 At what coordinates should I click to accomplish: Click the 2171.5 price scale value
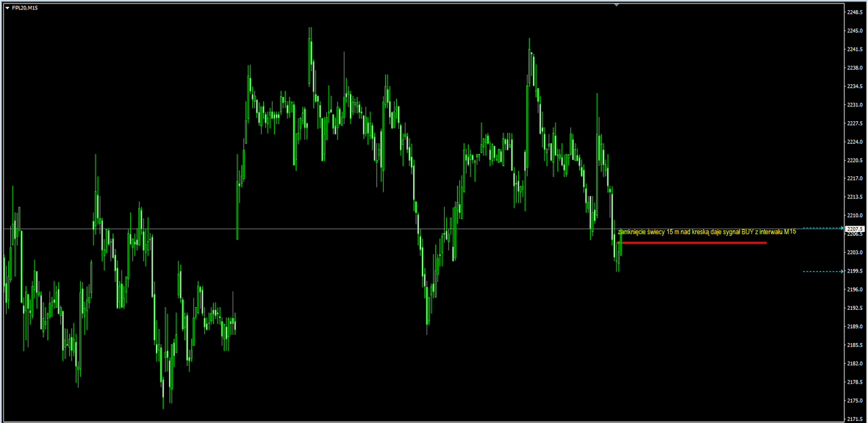pos(854,419)
